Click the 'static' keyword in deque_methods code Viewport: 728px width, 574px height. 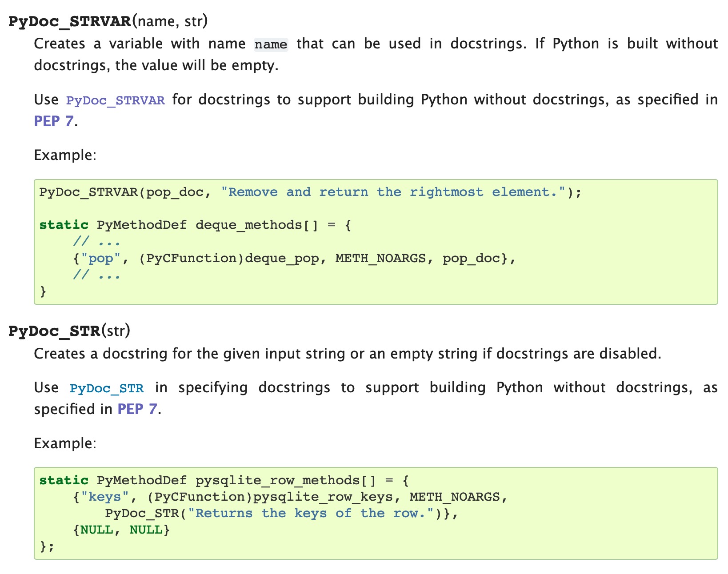click(x=64, y=225)
